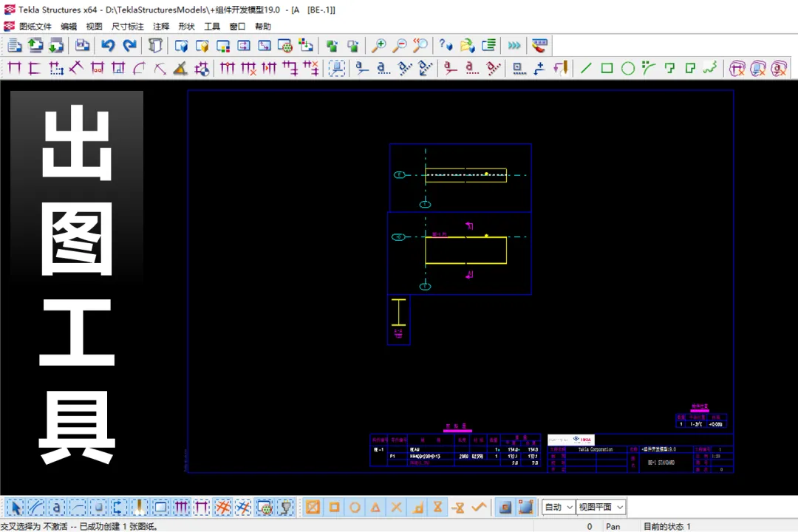Open the 工具 menu
This screenshot has height=532, width=798.
point(211,27)
